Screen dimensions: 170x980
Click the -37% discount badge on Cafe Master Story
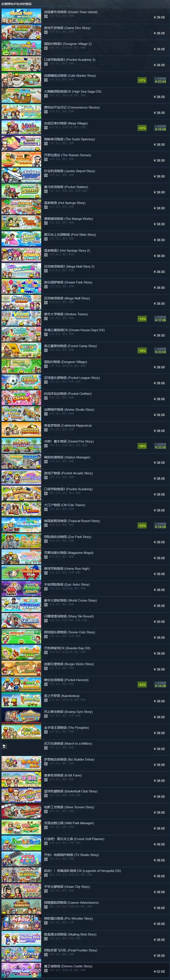142,80
